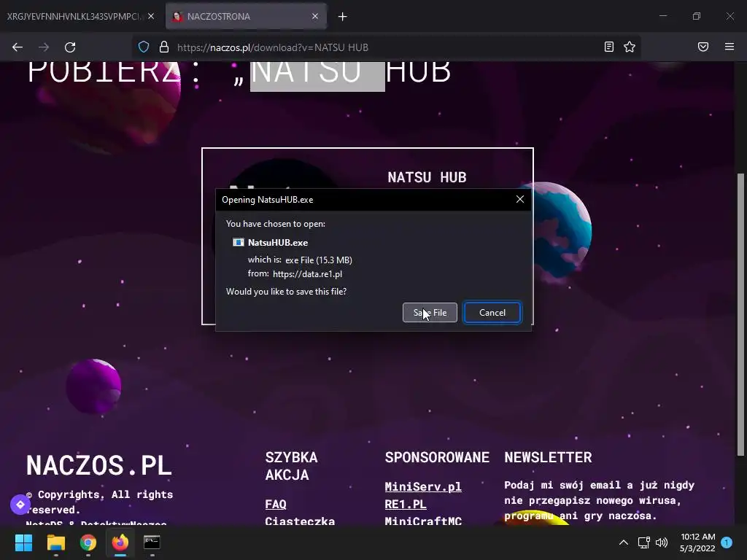Open Windows Start menu

click(x=23, y=542)
